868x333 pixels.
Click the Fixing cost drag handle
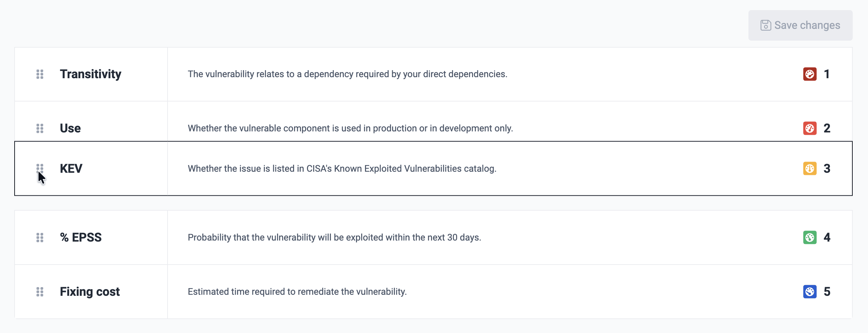click(40, 292)
